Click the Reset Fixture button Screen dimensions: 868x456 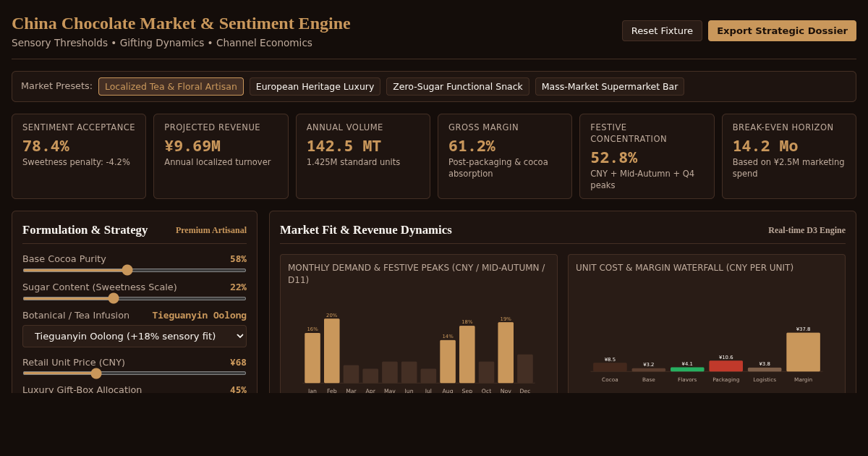click(662, 30)
